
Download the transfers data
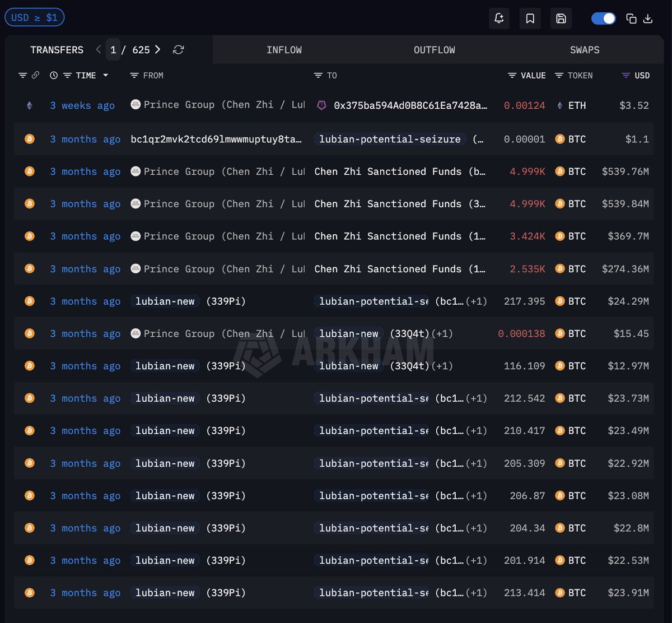tap(648, 18)
